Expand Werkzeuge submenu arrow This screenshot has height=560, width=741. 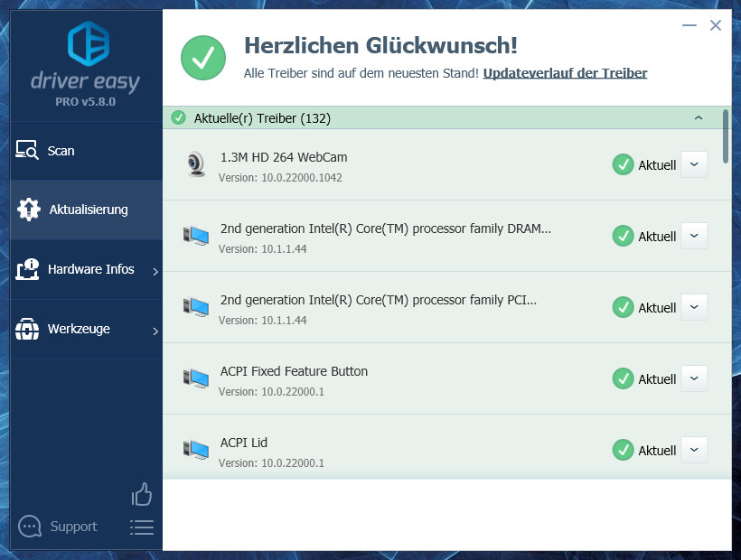tap(155, 331)
